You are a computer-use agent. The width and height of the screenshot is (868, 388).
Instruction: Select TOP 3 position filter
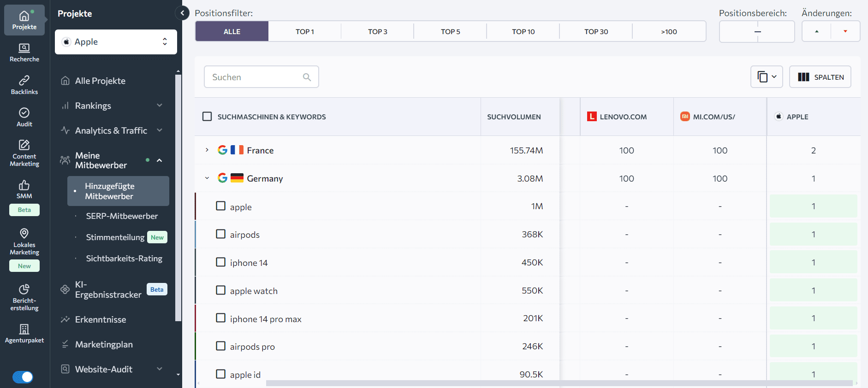[x=378, y=31]
